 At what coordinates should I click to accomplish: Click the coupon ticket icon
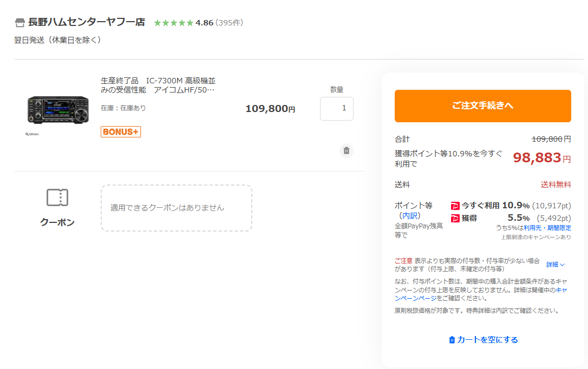click(57, 198)
